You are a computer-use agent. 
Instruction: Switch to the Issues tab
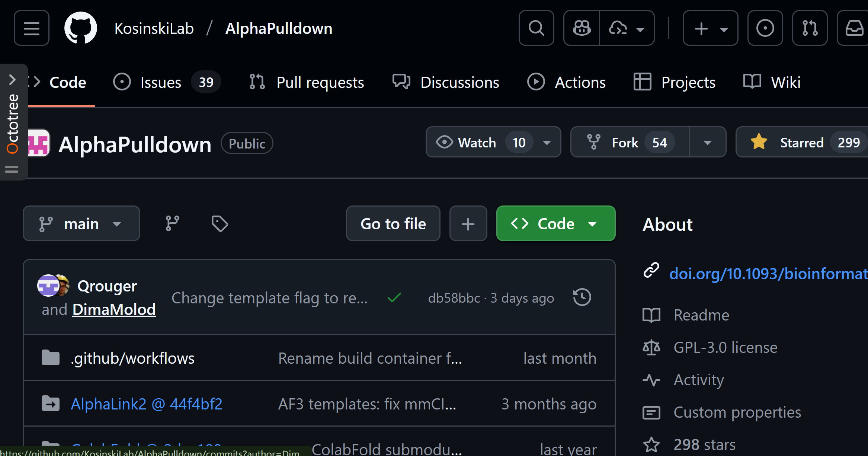[161, 82]
